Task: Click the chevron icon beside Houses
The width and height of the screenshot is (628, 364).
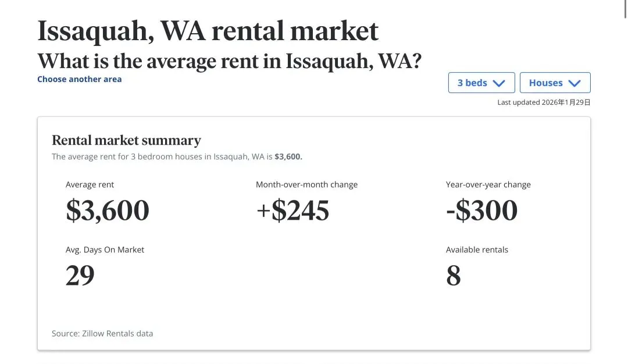Action: pos(575,83)
